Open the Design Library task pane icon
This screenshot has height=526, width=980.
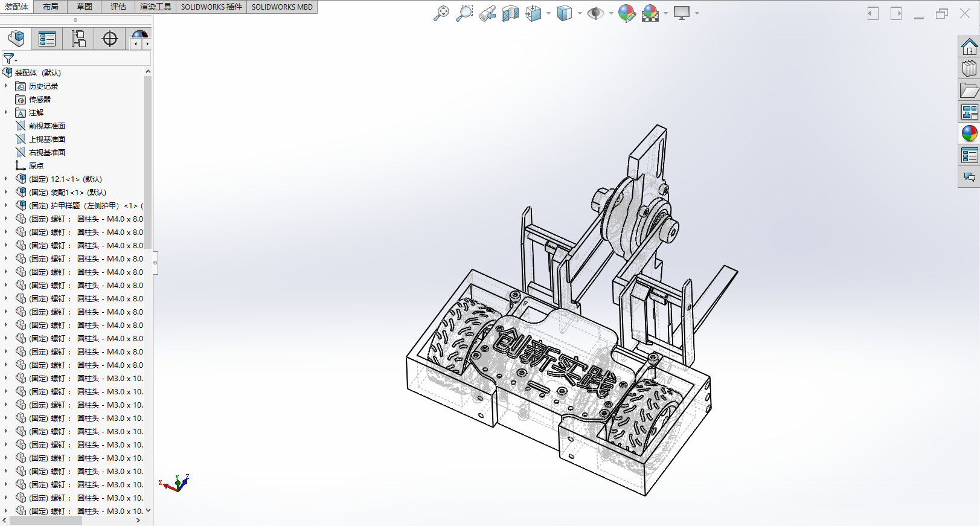pos(969,68)
